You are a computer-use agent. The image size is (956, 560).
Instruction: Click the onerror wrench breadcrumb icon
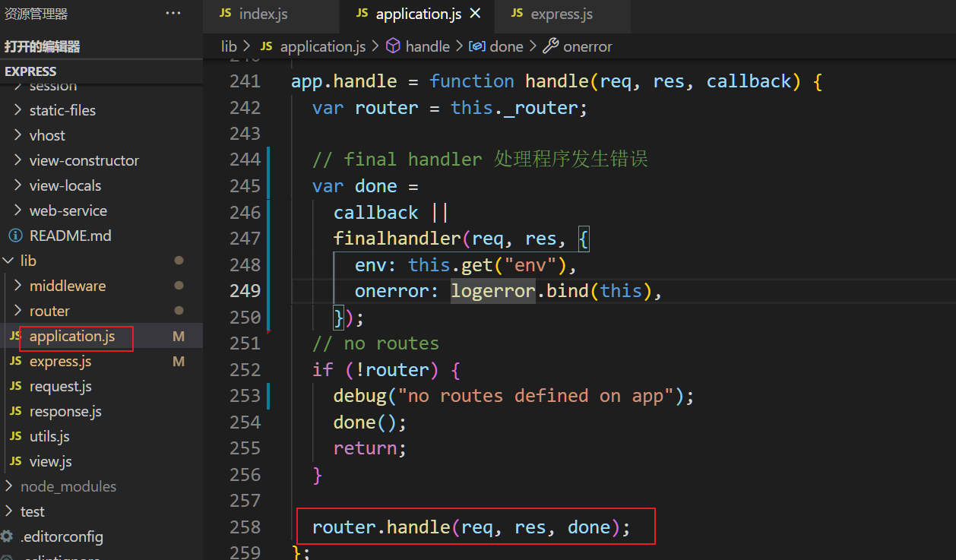point(551,46)
